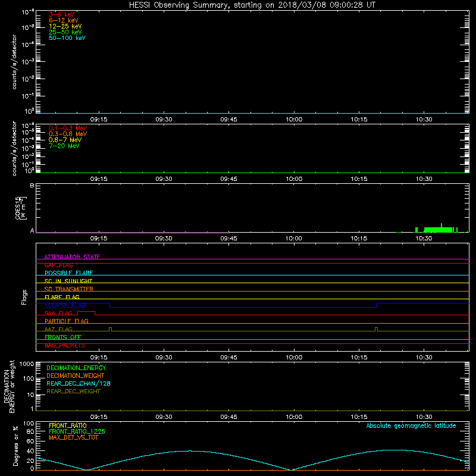Viewport: 476px width, 476px height.
Task: Click the 0.1-0.3 MeV legend entry
Action: coord(68,128)
